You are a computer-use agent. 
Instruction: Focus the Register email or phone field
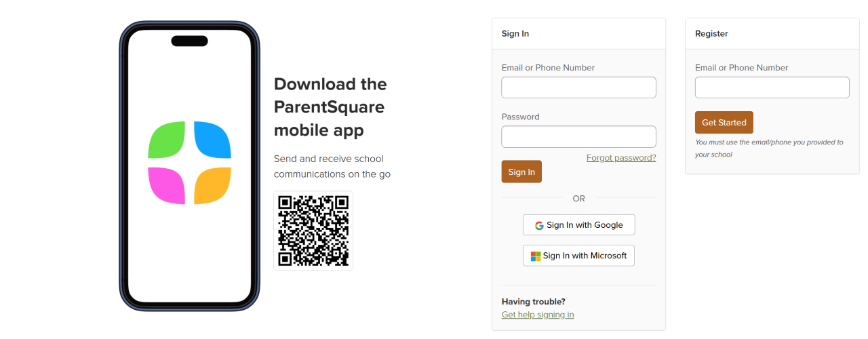tap(772, 87)
